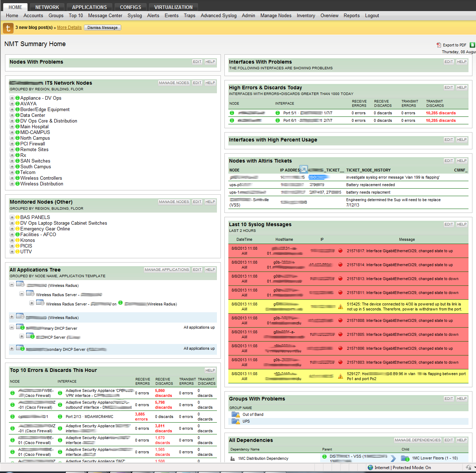476x473 pixels.
Task: Click the 1MC Lower Floors group icon
Action: click(x=405, y=458)
